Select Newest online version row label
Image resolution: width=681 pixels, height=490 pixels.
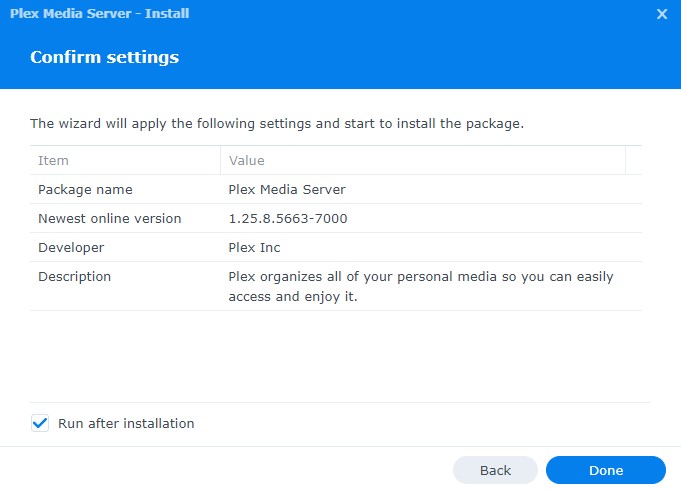(109, 219)
